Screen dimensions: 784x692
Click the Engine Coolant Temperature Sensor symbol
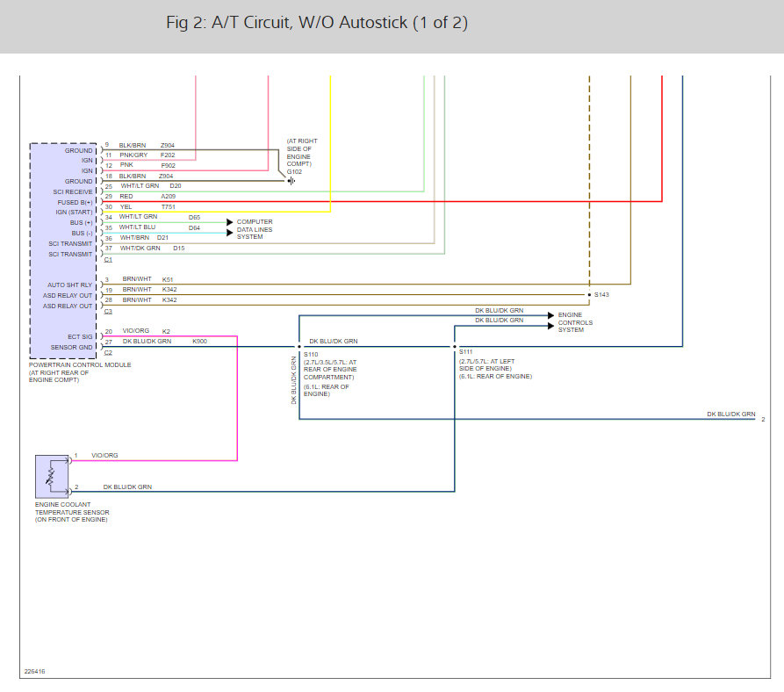[x=50, y=475]
